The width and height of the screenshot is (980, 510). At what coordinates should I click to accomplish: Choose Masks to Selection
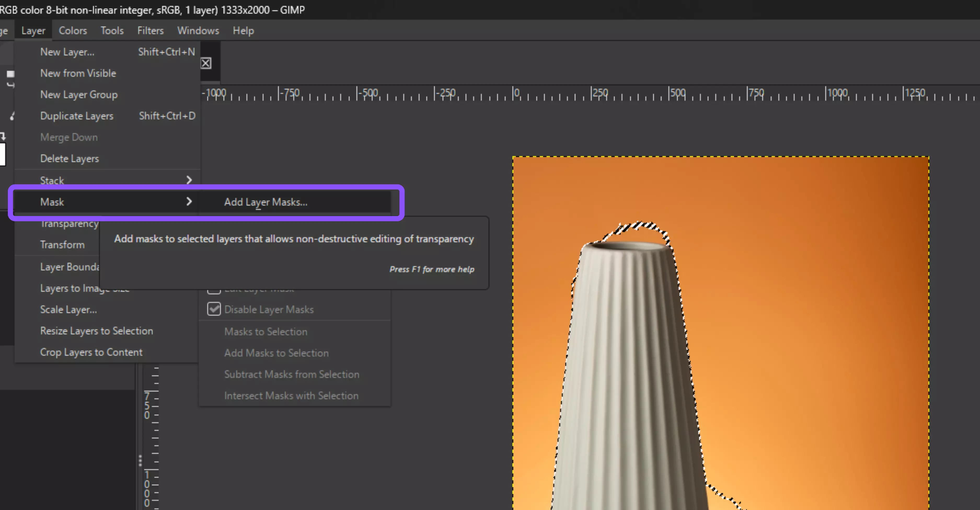click(x=266, y=332)
